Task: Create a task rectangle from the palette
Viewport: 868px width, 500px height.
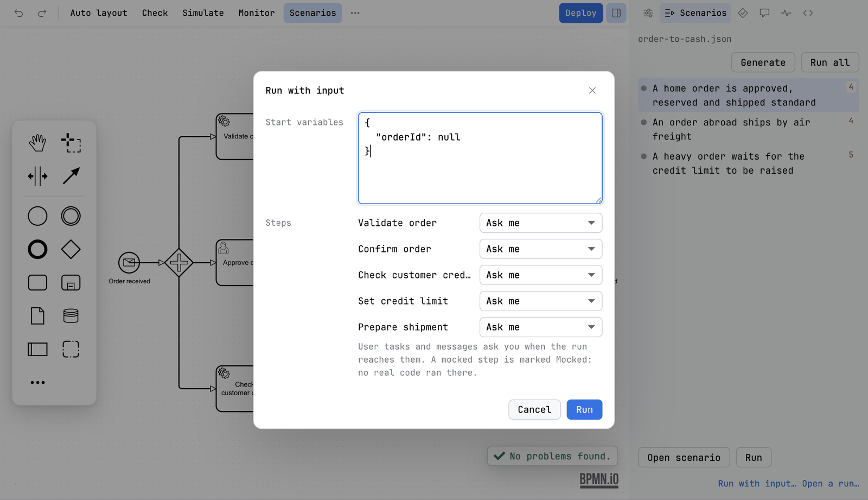Action: (37, 283)
